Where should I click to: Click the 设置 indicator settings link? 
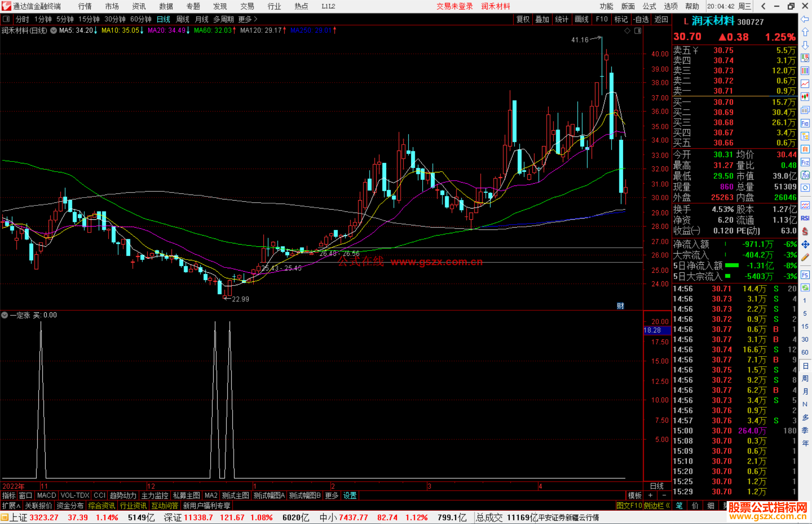point(350,495)
